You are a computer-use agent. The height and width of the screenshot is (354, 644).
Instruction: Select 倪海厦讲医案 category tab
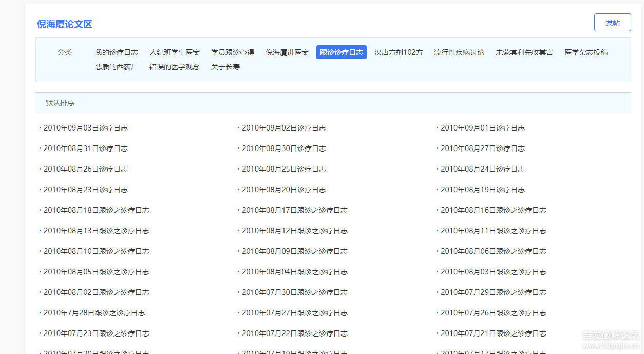(287, 52)
